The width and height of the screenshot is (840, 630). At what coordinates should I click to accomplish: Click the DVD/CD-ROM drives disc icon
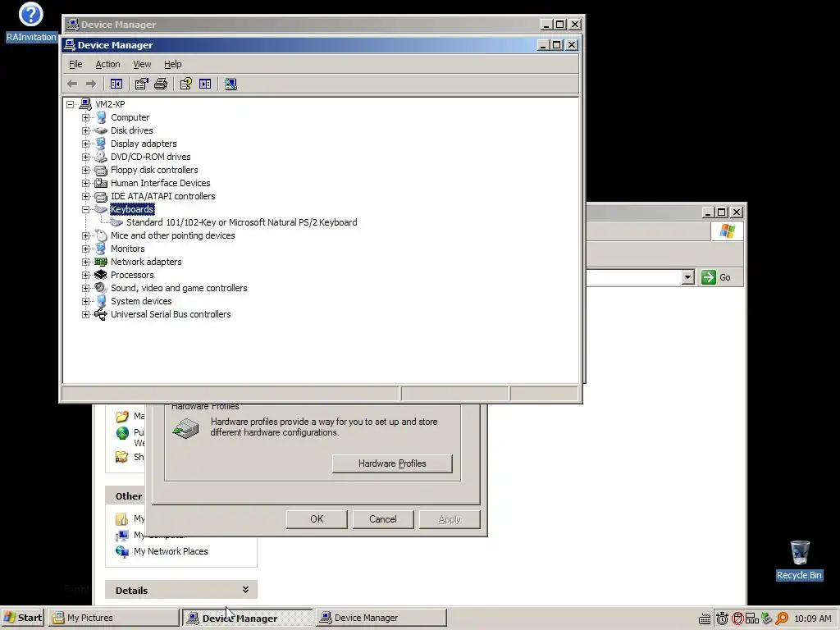[101, 157]
